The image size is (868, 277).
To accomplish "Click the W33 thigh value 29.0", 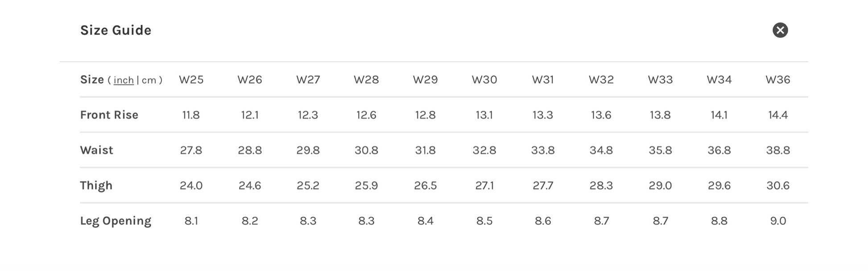I will pos(660,186).
